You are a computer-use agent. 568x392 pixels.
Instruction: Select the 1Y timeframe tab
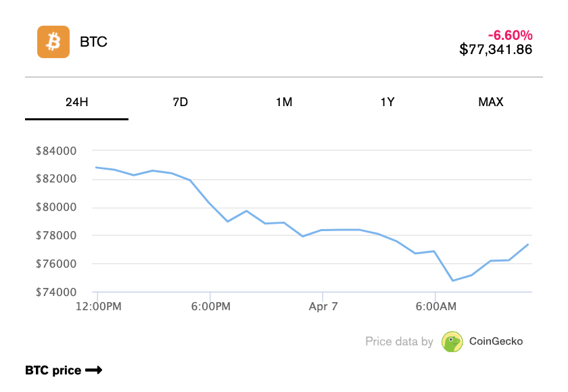(x=387, y=102)
